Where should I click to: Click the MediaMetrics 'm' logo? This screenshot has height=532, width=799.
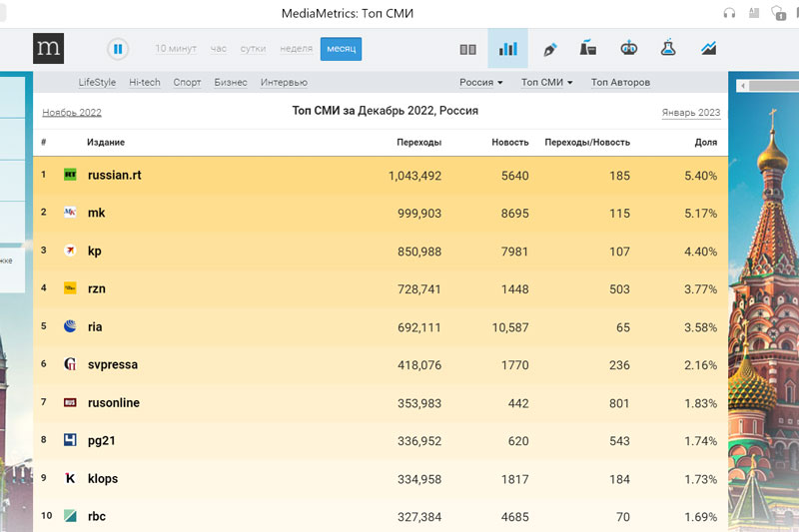point(48,48)
